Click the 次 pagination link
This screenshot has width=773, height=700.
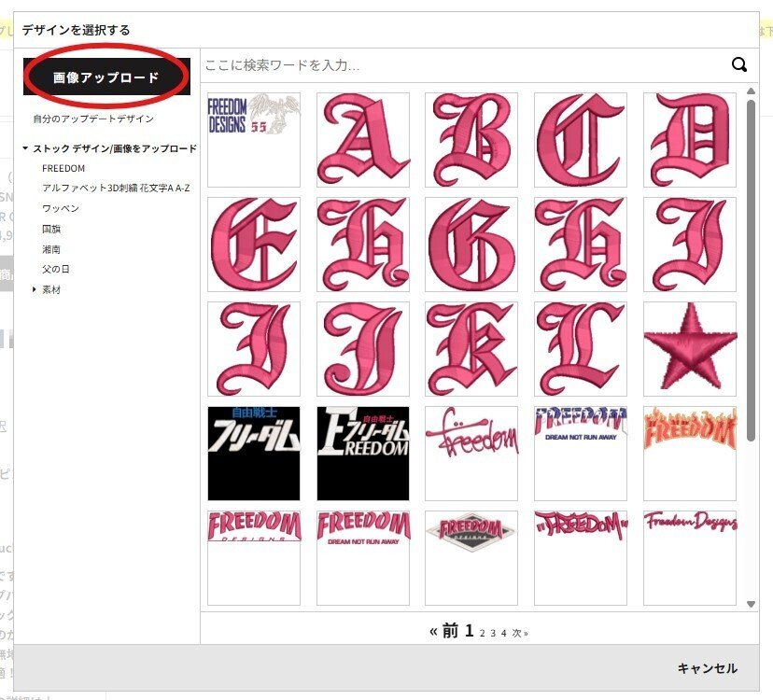coord(520,632)
